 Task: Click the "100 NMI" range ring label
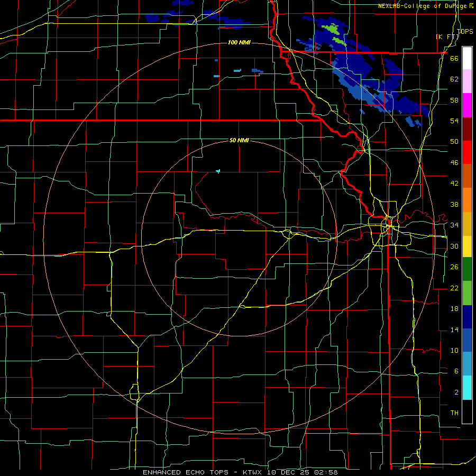[239, 42]
